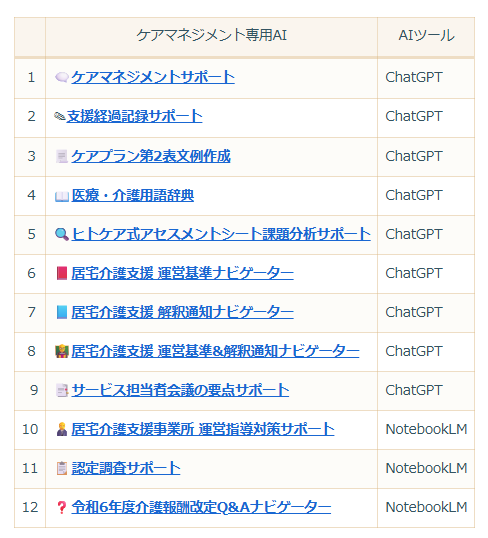
Task: Click the document icon beside ケアプラン第2表文例作成
Action: [x=62, y=156]
